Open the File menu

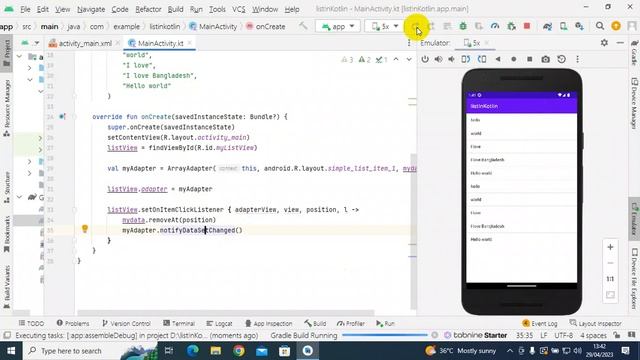pyautogui.click(x=25, y=9)
